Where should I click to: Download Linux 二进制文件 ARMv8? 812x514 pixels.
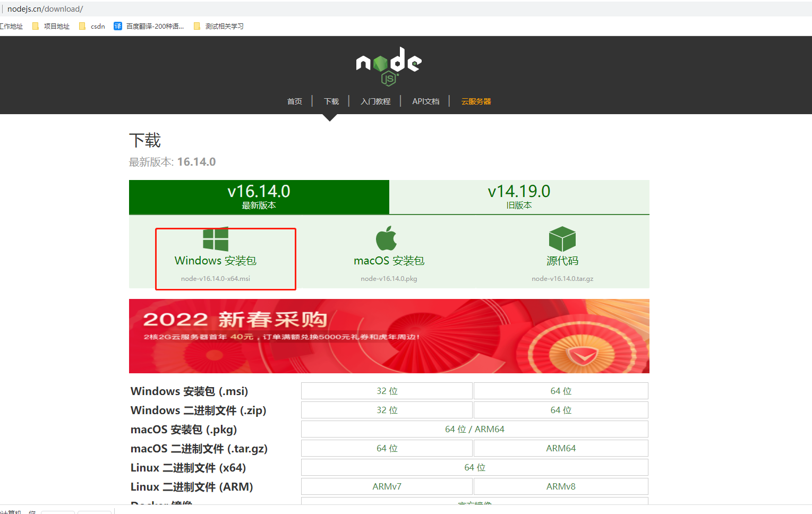[561, 486]
